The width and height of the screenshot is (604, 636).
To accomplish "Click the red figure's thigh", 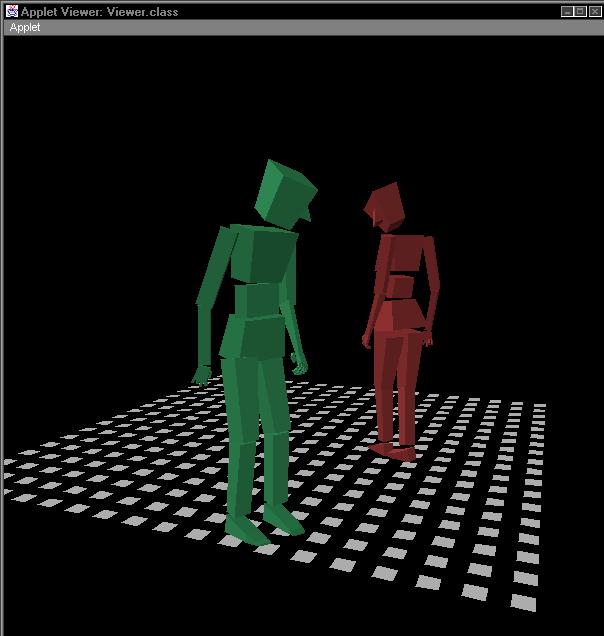I will [x=388, y=365].
